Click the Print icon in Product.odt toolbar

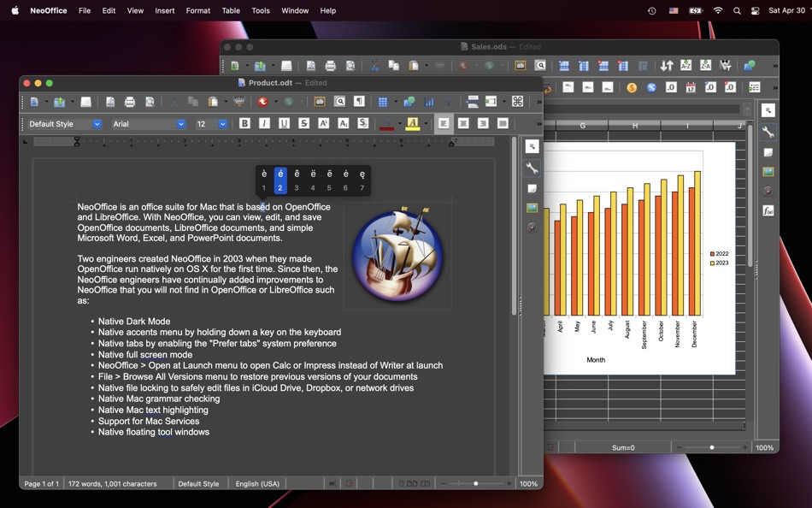tap(130, 102)
